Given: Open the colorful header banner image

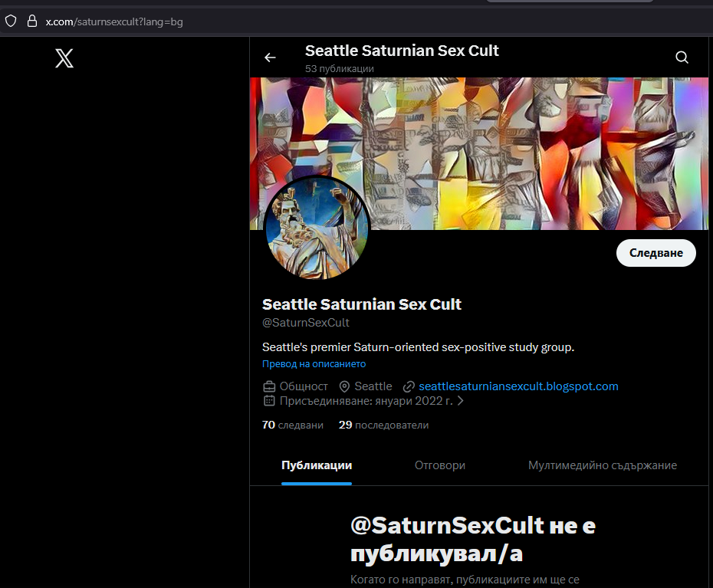Looking at the screenshot, I should [x=479, y=153].
